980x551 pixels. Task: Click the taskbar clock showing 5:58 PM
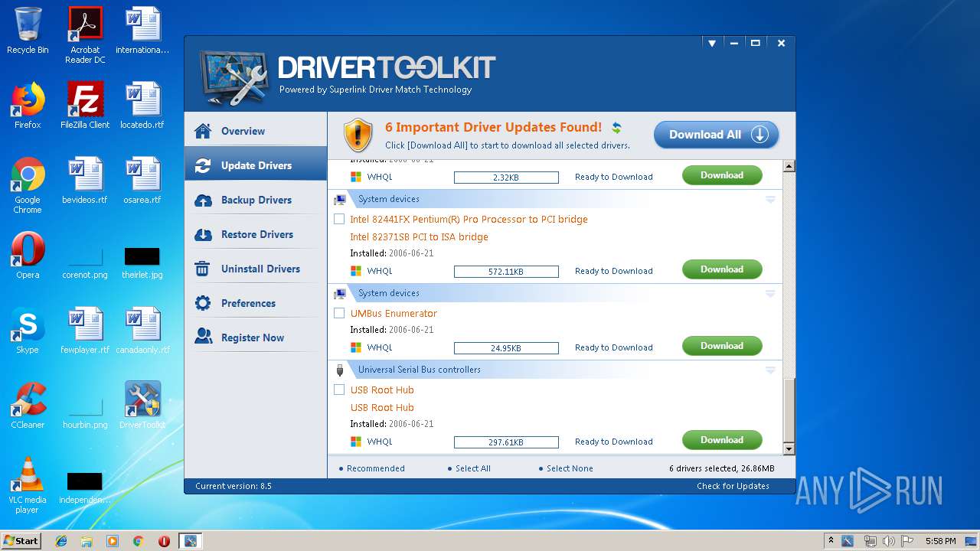[x=940, y=541]
